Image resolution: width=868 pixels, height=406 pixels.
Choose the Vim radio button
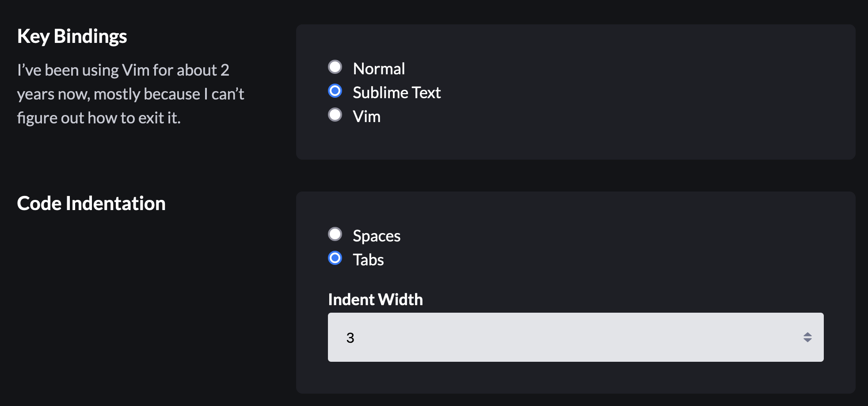click(335, 115)
